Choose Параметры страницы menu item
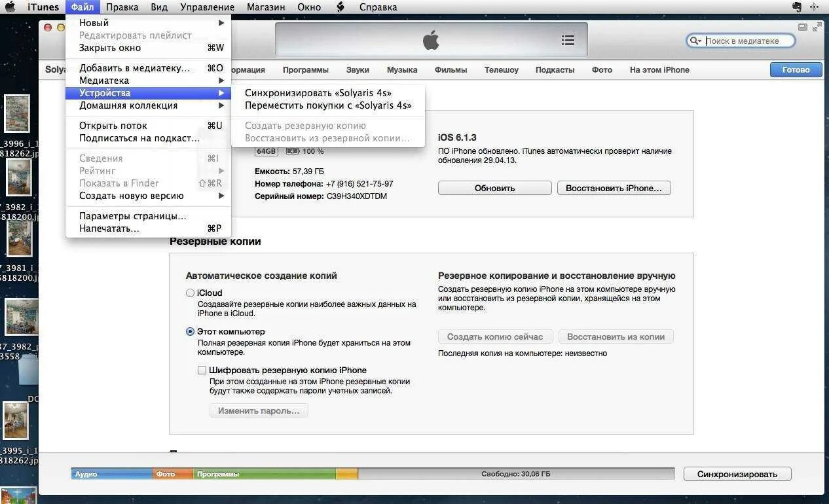The width and height of the screenshot is (829, 504). point(148,216)
